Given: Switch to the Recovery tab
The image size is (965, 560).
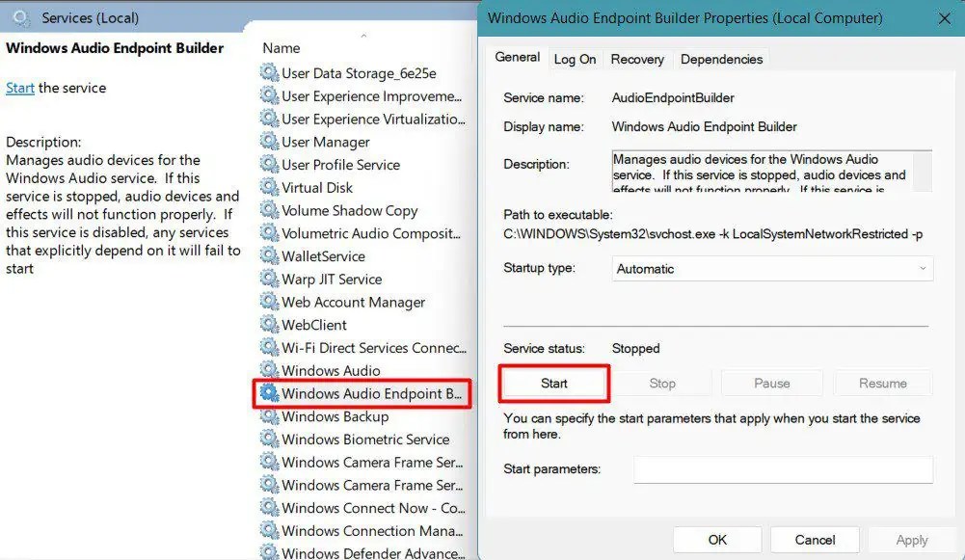Looking at the screenshot, I should point(637,59).
